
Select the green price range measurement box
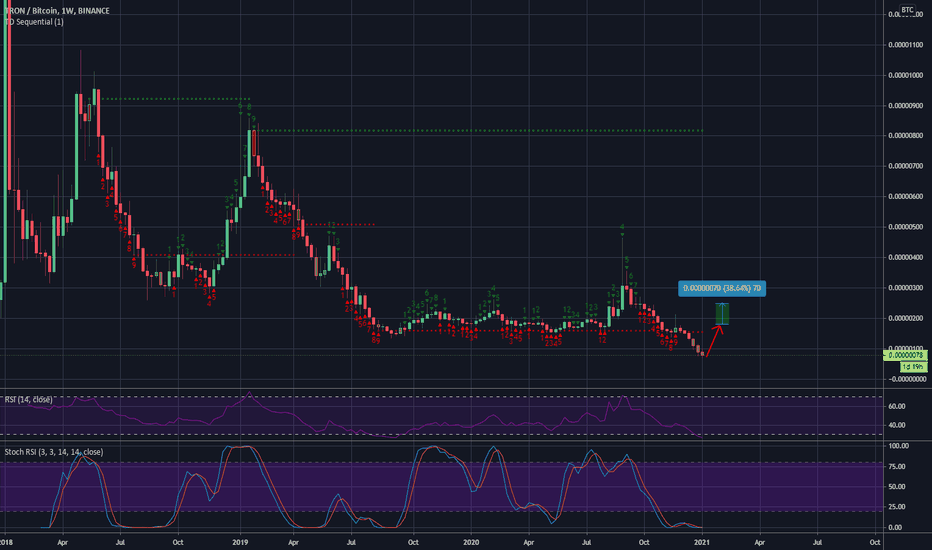pos(722,314)
